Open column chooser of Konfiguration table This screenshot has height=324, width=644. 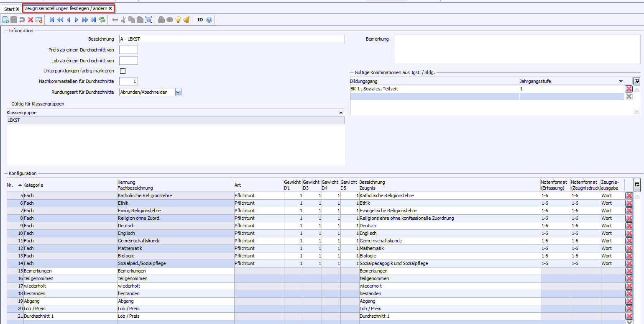[x=636, y=184]
